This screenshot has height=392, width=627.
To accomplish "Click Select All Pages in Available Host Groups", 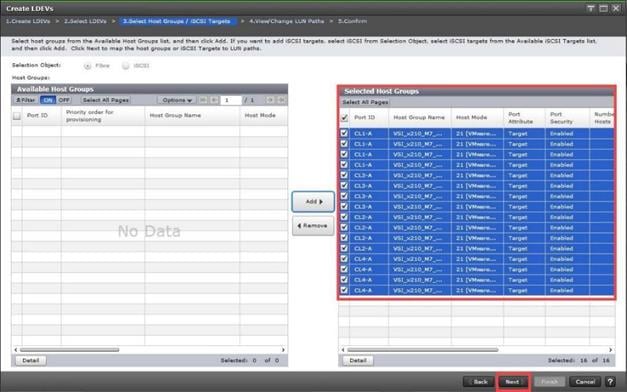I will point(106,100).
